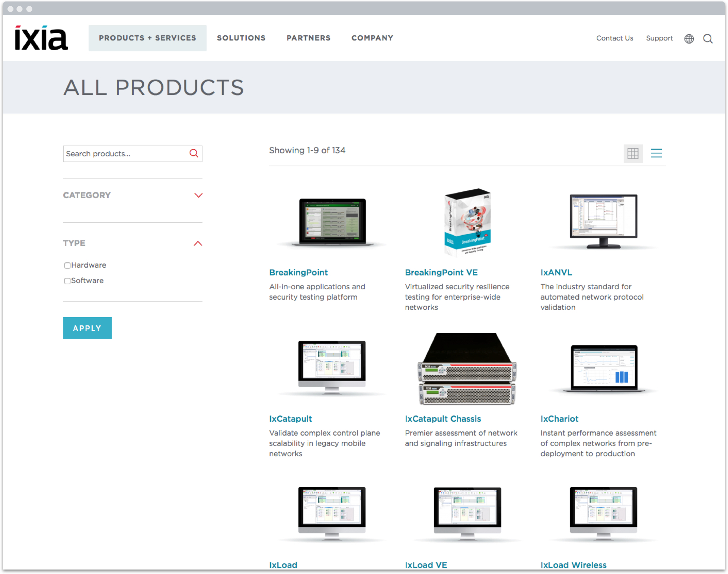Open the Partners menu
Viewport: 728px width, 574px height.
tap(309, 38)
